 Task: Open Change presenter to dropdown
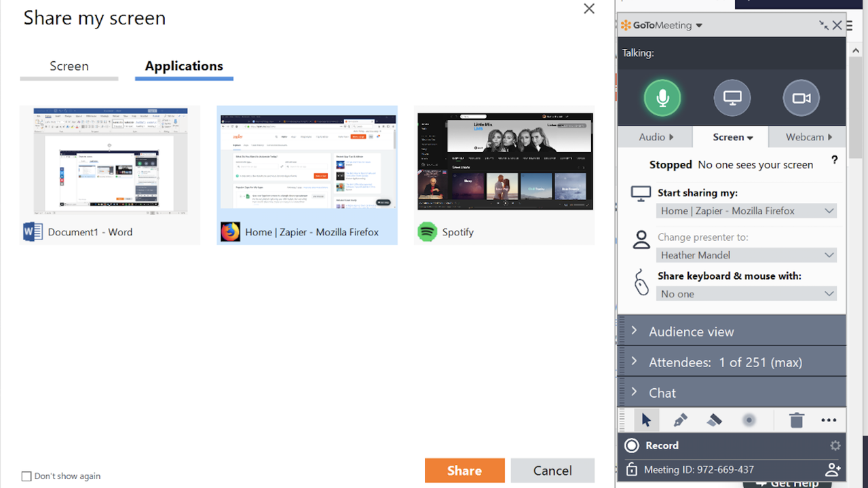746,255
